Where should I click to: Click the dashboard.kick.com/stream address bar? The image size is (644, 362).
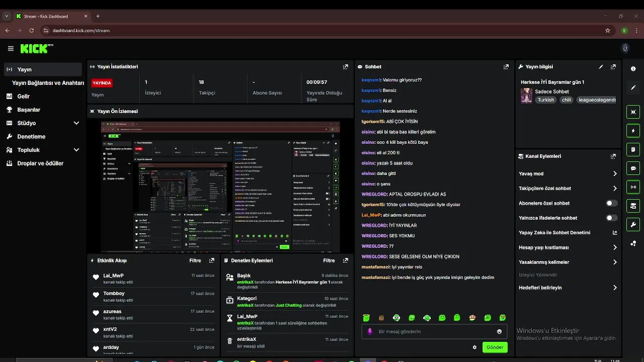click(322, 30)
